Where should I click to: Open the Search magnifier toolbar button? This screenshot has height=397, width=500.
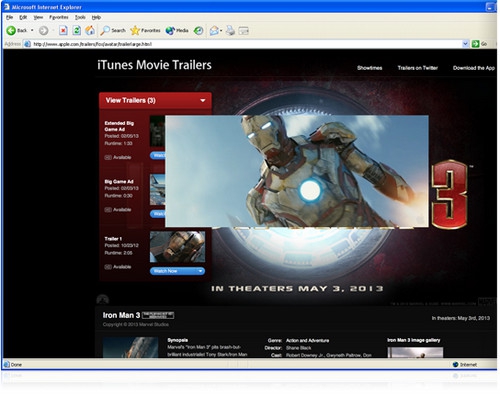113,31
